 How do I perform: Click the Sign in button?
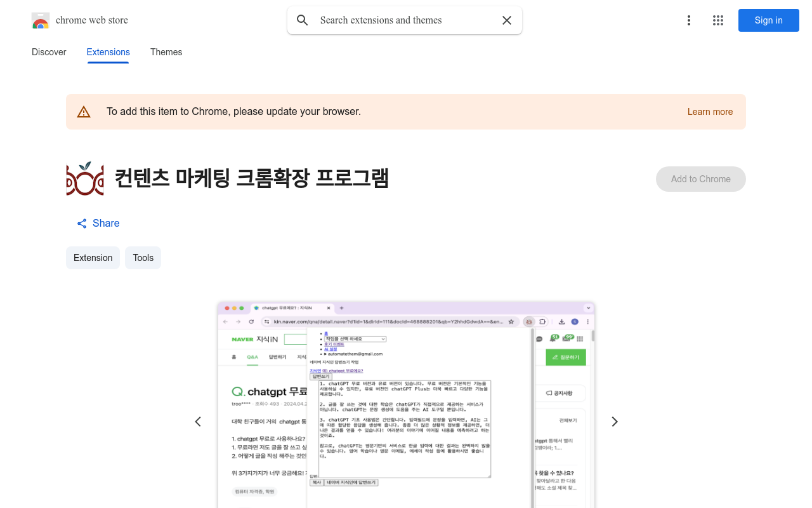pyautogui.click(x=769, y=20)
